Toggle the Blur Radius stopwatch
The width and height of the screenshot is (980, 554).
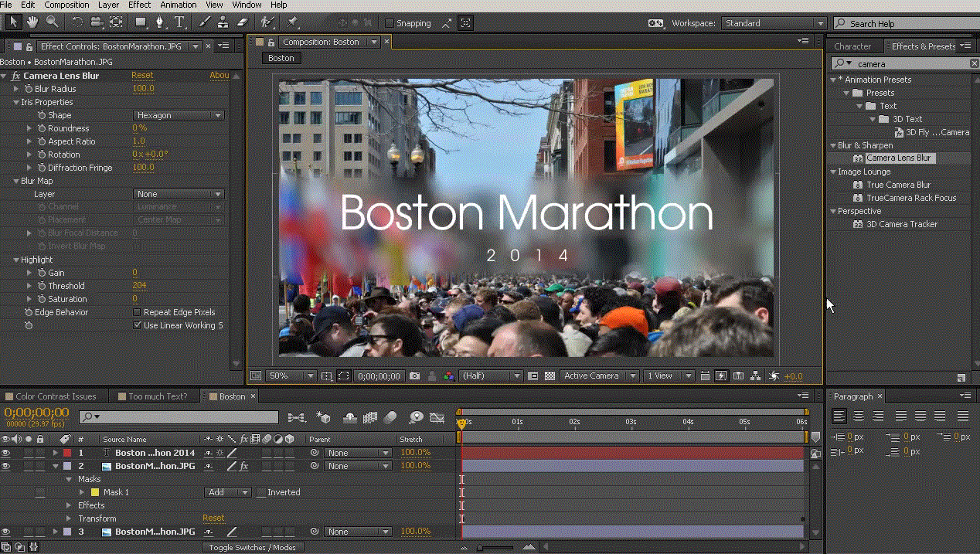coord(29,89)
